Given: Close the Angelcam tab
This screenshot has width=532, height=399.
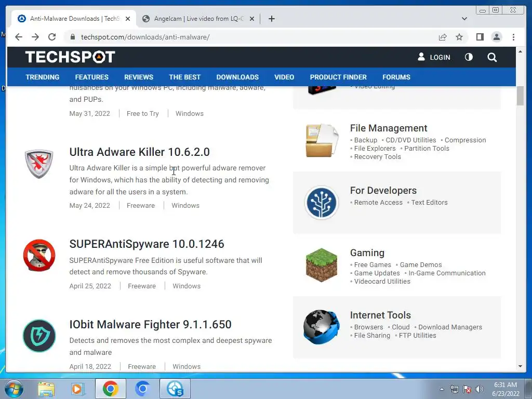Looking at the screenshot, I should point(252,19).
